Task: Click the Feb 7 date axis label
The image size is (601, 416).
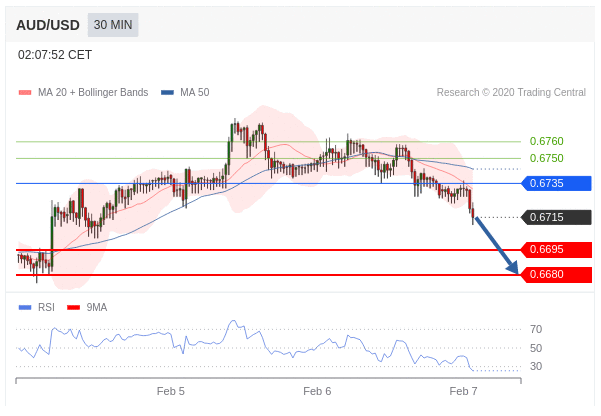Action: pos(463,391)
